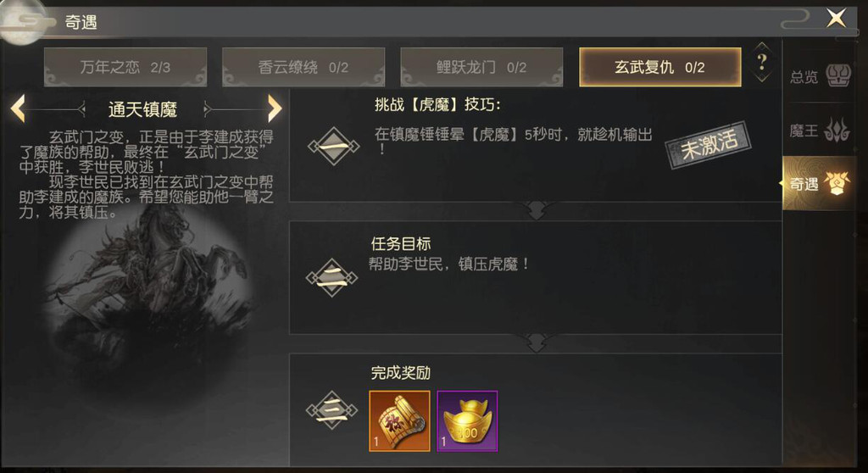This screenshot has height=473, width=868.
Task: Click the question mark help icon
Action: pos(762,62)
